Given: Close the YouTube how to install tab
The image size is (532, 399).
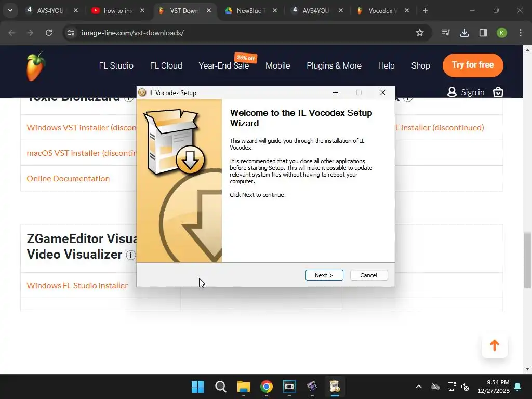Looking at the screenshot, I should tap(142, 10).
